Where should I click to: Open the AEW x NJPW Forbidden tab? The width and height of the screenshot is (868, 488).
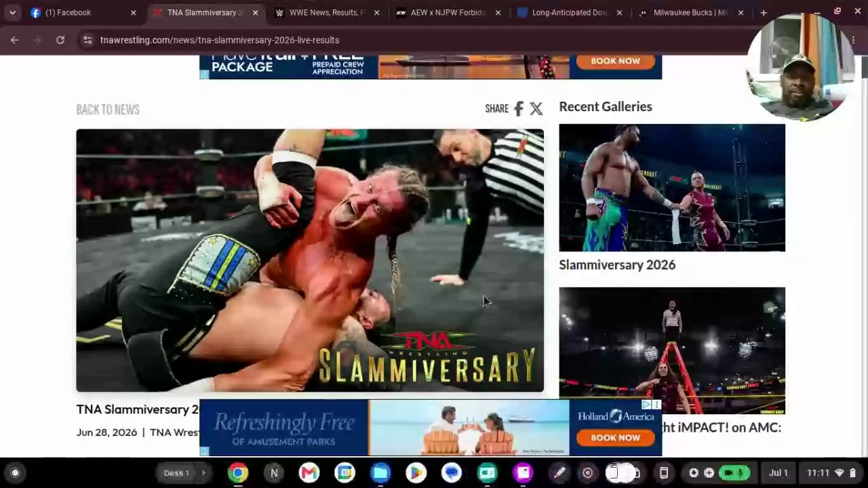point(448,12)
